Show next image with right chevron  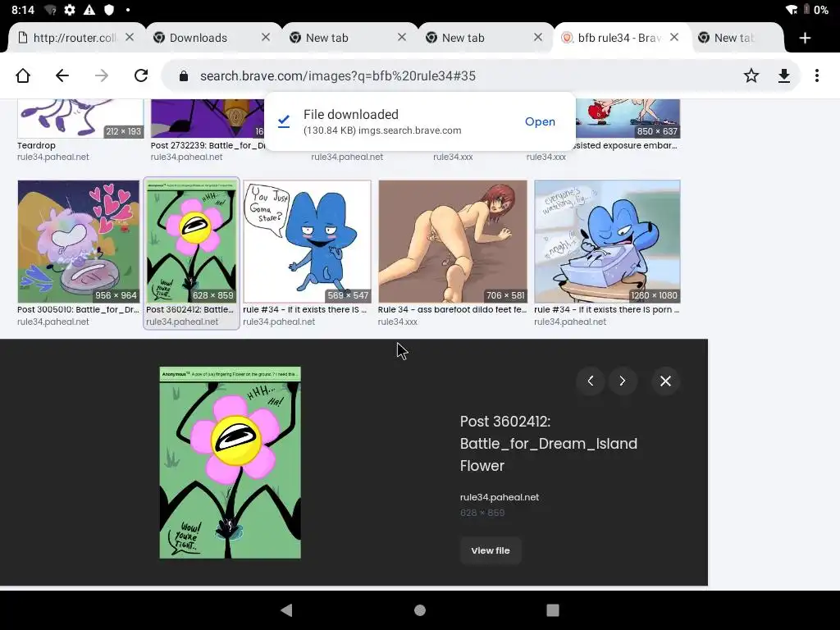click(623, 381)
